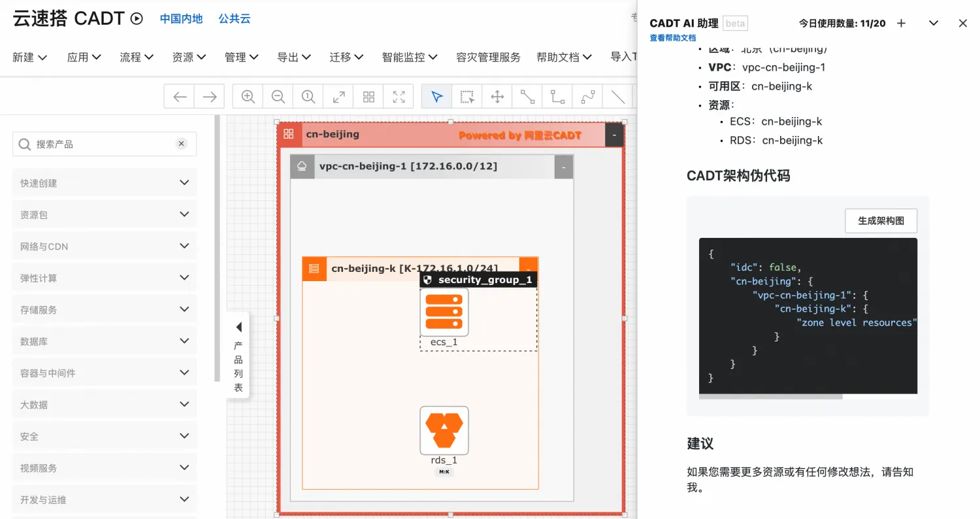
Task: Open the 应用 menu
Action: 84,58
